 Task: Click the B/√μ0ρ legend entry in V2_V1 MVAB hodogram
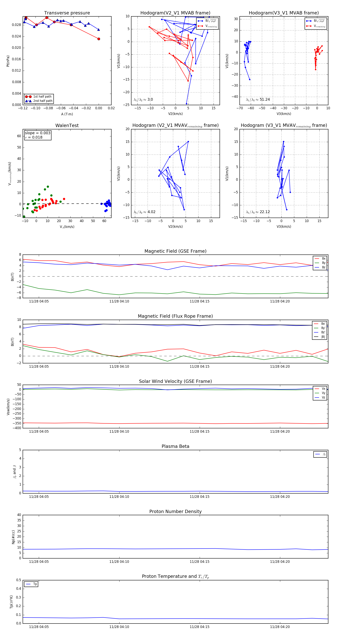tap(207, 21)
